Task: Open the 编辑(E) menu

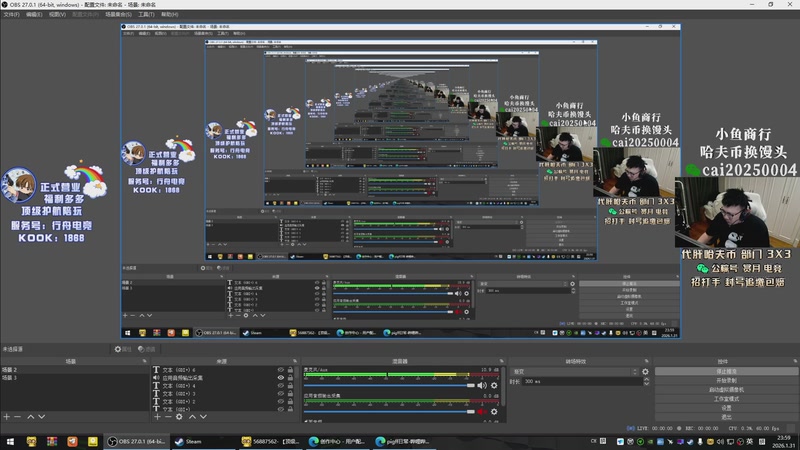Action: 34,14
